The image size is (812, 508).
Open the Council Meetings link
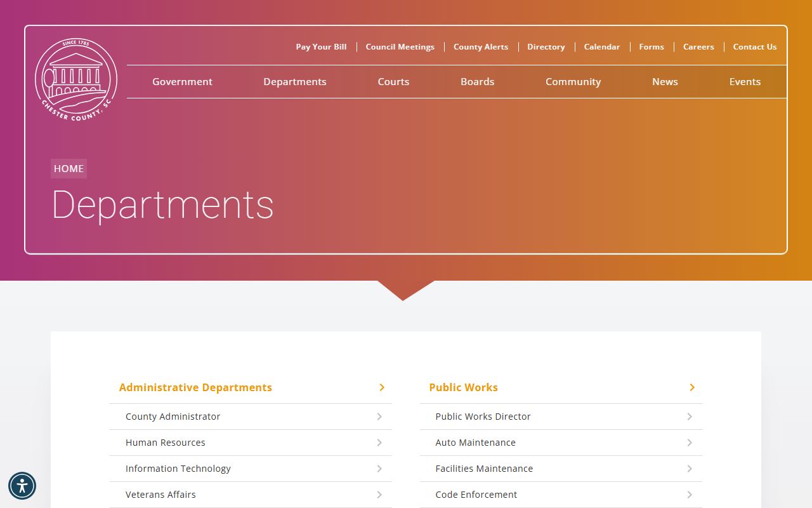tap(400, 47)
